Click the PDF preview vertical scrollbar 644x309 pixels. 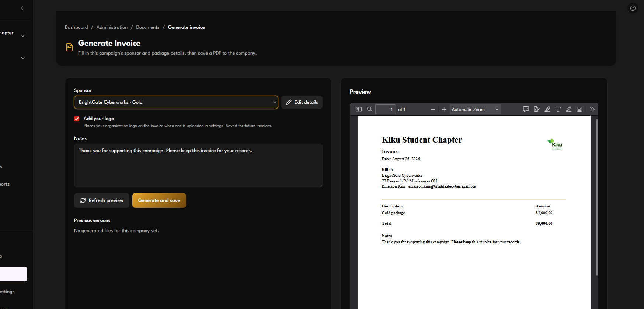coord(597,197)
